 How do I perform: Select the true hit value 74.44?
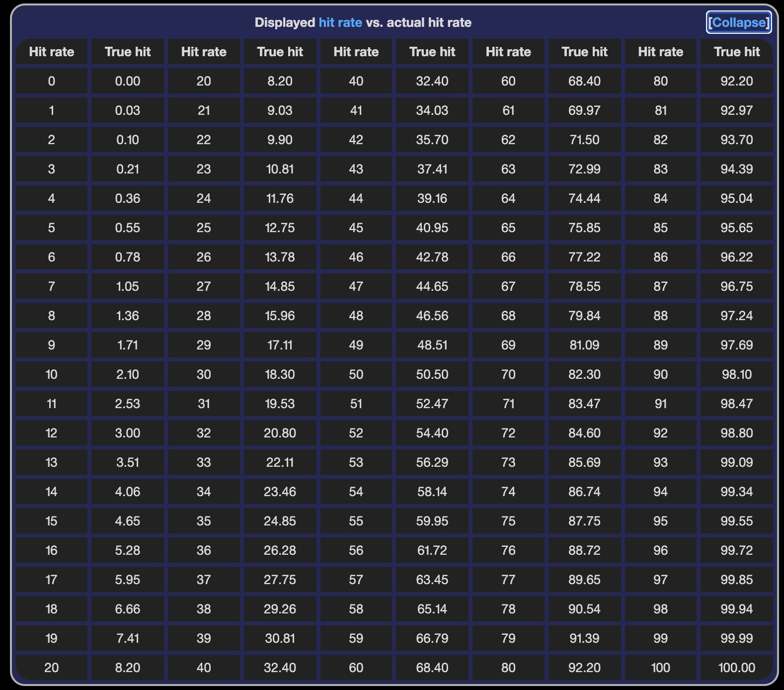(x=585, y=198)
